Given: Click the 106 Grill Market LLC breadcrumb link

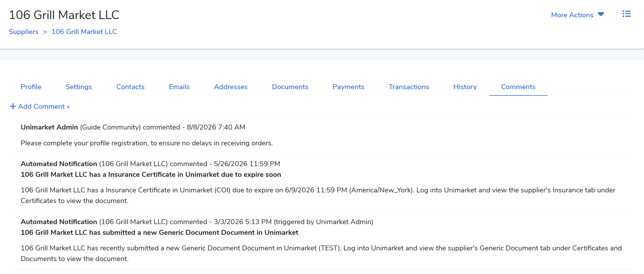Looking at the screenshot, I should [x=84, y=32].
